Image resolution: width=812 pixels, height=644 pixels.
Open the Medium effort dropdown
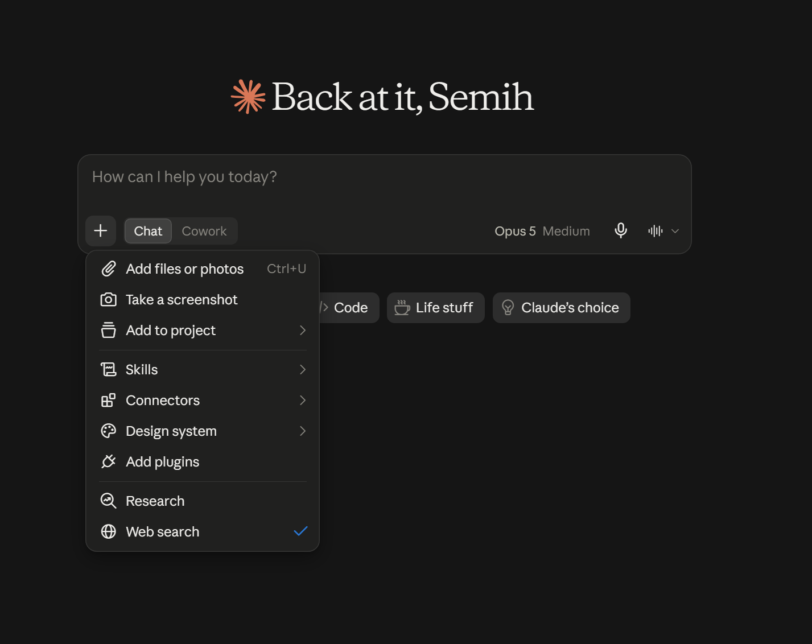click(566, 231)
